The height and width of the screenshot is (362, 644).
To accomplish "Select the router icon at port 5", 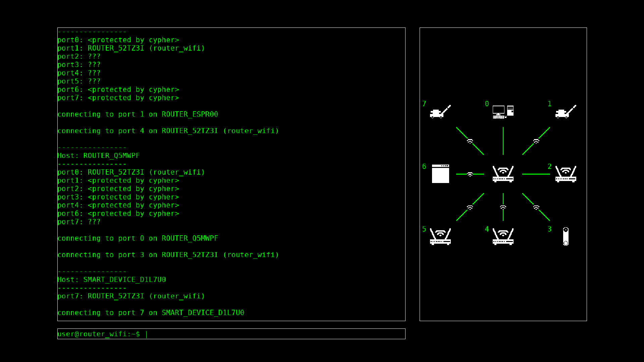I will point(440,237).
